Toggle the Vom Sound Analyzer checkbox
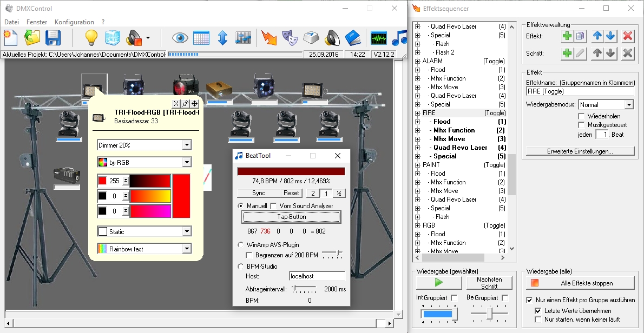 pyautogui.click(x=273, y=206)
